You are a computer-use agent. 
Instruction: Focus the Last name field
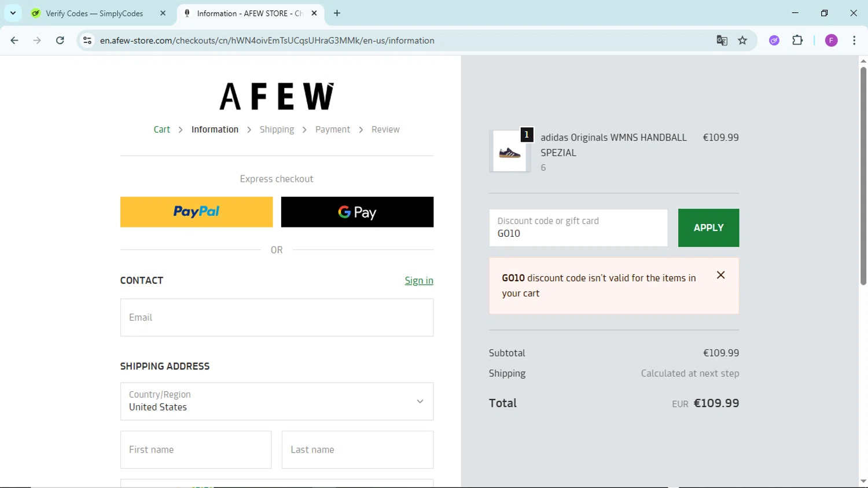point(357,450)
